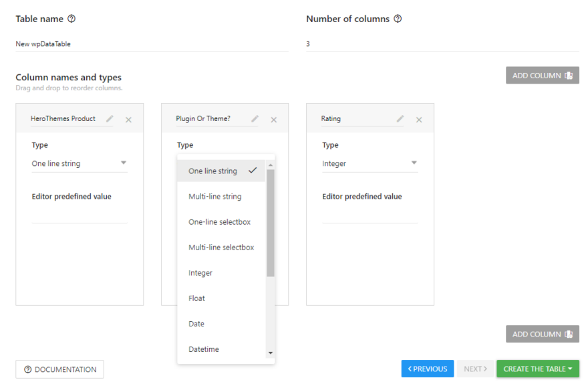The width and height of the screenshot is (588, 386).
Task: Edit the Rating column title with pencil icon
Action: 399,118
